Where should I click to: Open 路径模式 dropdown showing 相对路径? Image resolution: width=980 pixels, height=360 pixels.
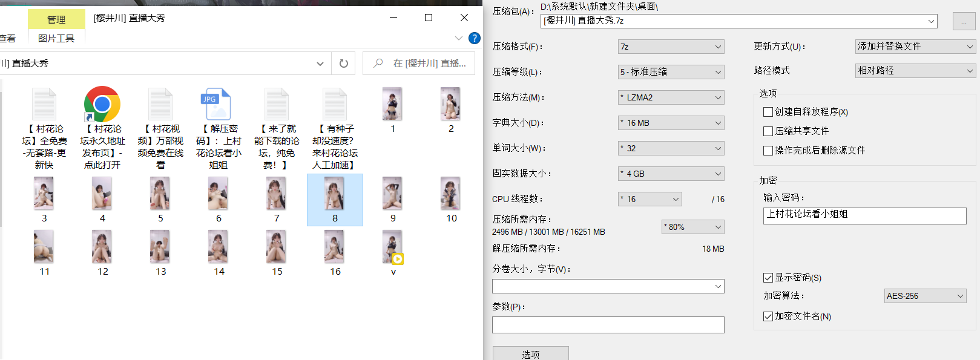tap(915, 71)
